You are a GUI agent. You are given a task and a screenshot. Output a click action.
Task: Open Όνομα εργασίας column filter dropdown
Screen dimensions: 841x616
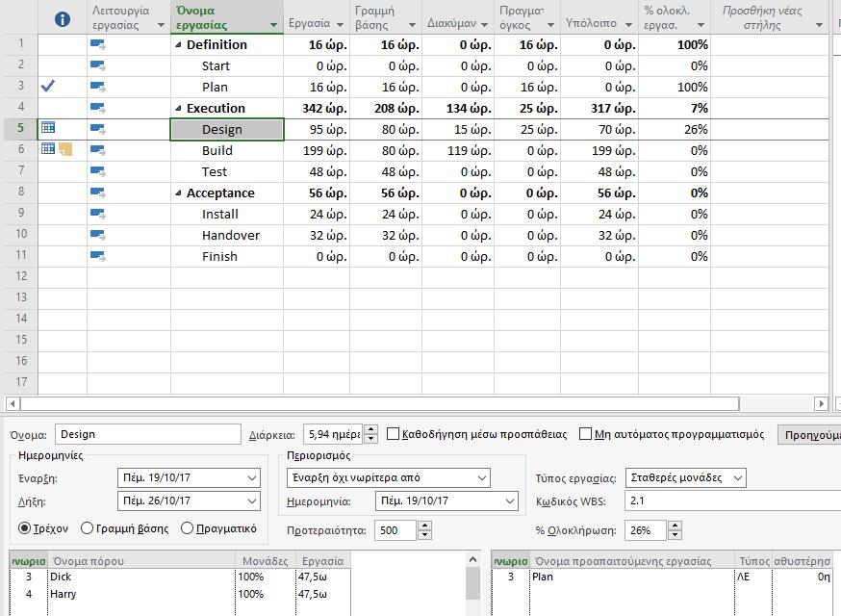pyautogui.click(x=273, y=25)
